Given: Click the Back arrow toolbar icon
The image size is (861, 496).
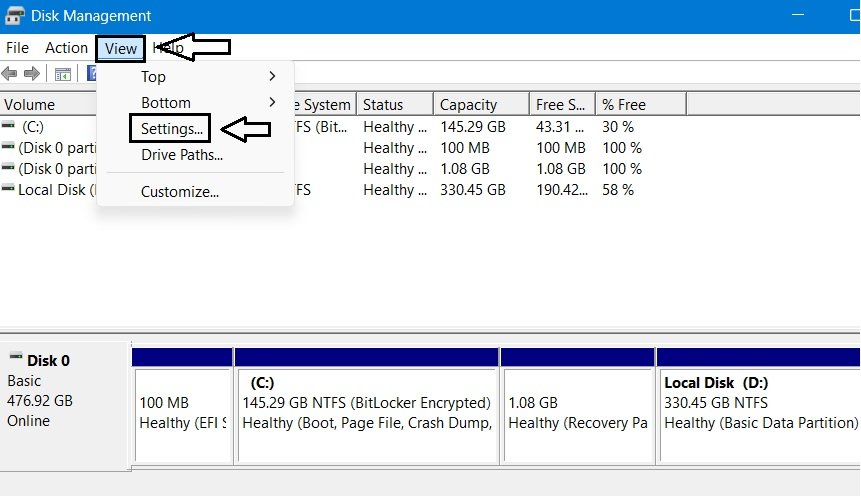Looking at the screenshot, I should click(x=9, y=73).
